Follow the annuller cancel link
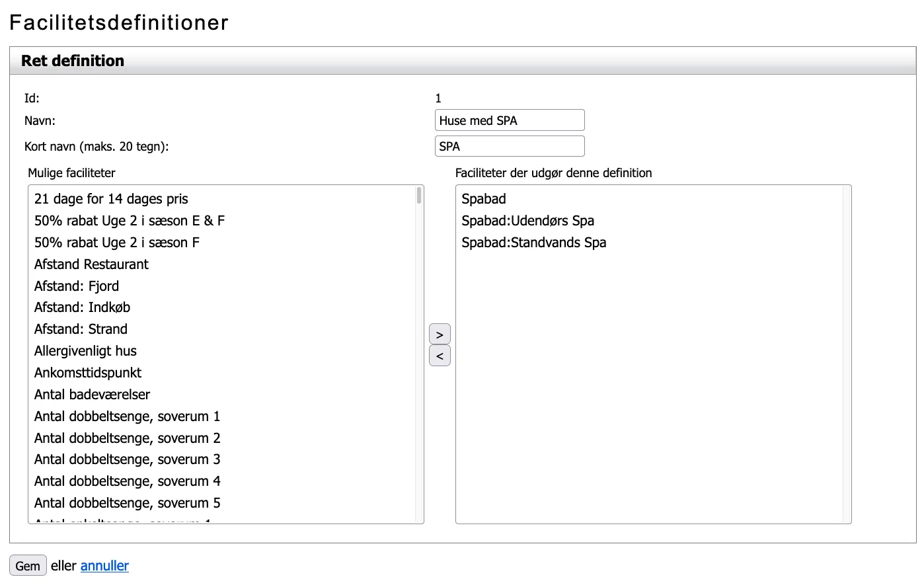The image size is (924, 585). (x=104, y=566)
